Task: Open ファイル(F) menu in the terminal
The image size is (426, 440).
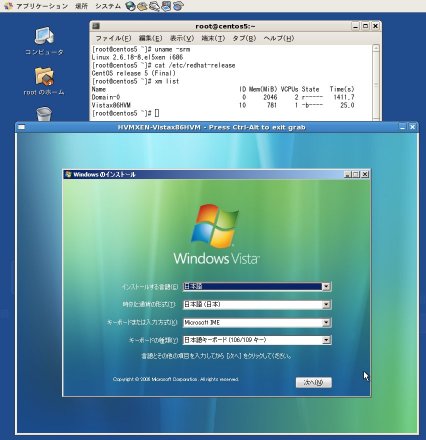Action: (113, 38)
